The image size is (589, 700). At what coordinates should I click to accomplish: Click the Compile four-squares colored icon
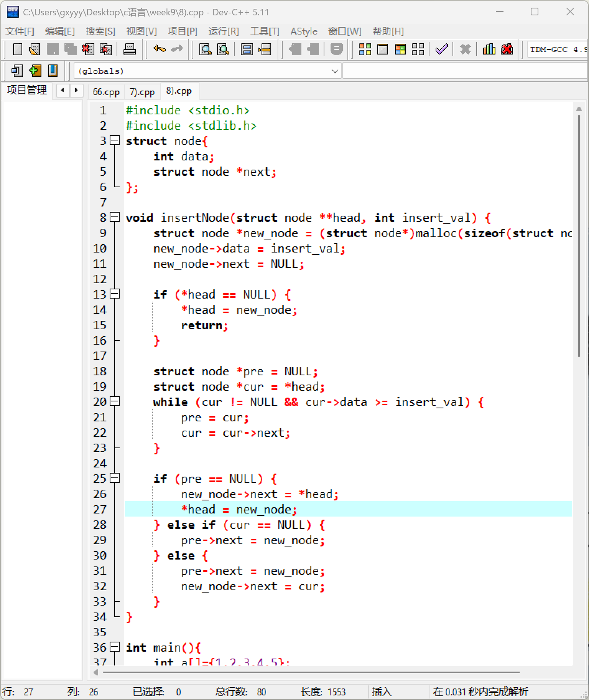pos(365,49)
